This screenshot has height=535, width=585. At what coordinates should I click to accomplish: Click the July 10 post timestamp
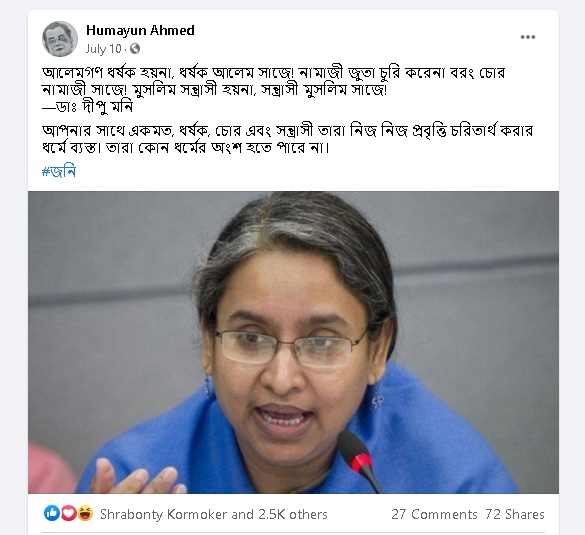click(x=103, y=49)
